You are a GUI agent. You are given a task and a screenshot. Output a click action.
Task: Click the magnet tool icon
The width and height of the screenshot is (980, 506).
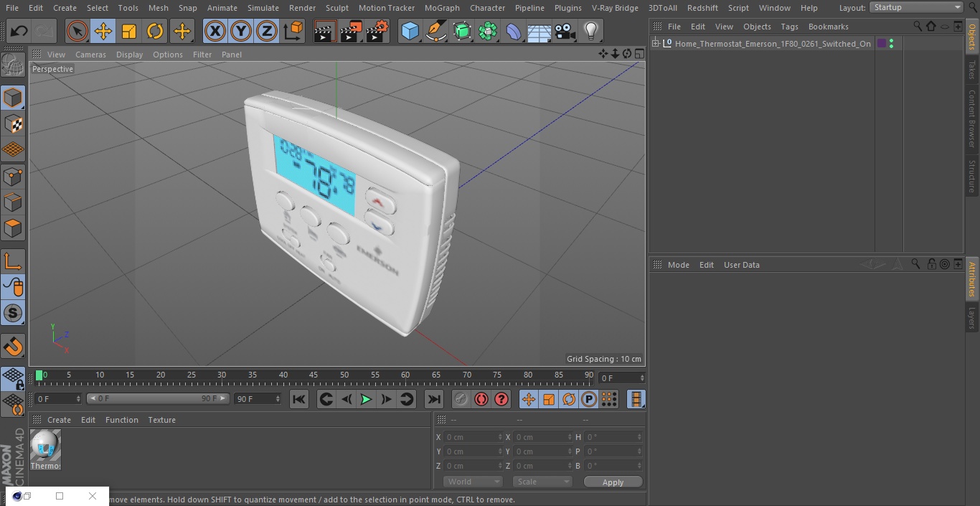point(13,347)
